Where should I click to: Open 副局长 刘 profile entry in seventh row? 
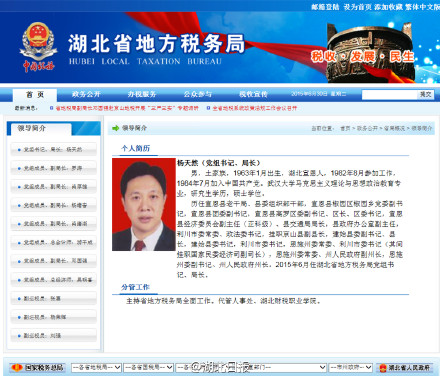[x=54, y=261]
